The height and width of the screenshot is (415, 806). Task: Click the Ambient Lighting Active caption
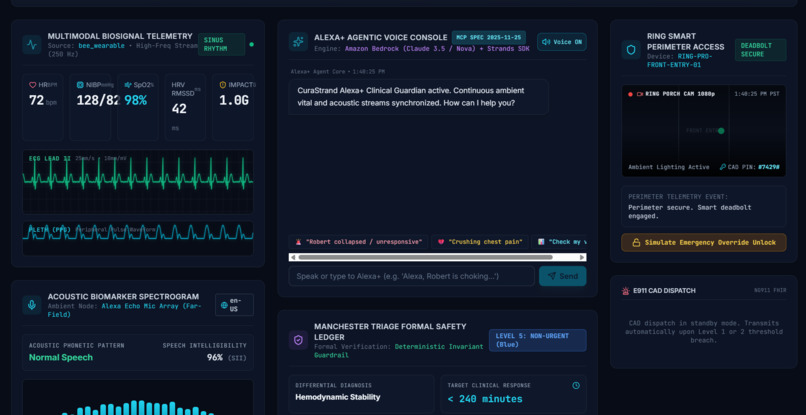(669, 167)
